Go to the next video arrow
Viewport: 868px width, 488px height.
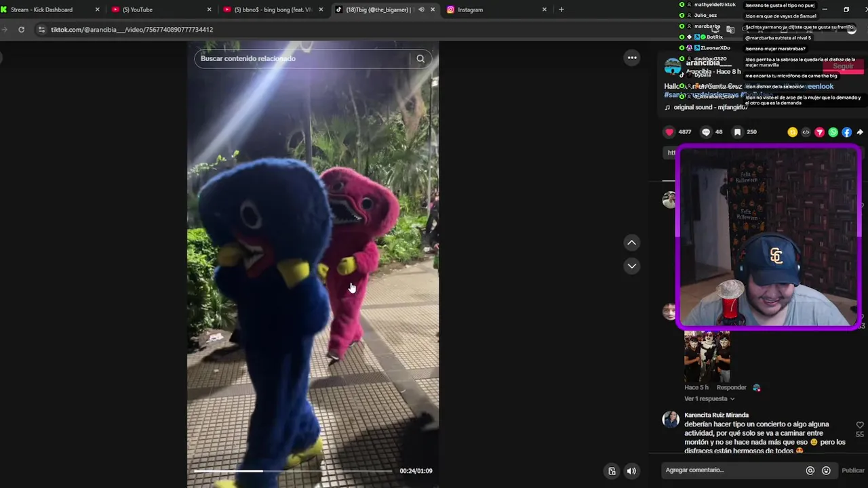coord(631,266)
